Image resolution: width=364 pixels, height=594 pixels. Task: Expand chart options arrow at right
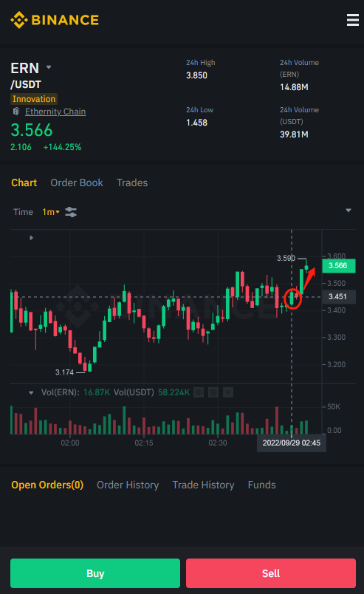(x=348, y=211)
